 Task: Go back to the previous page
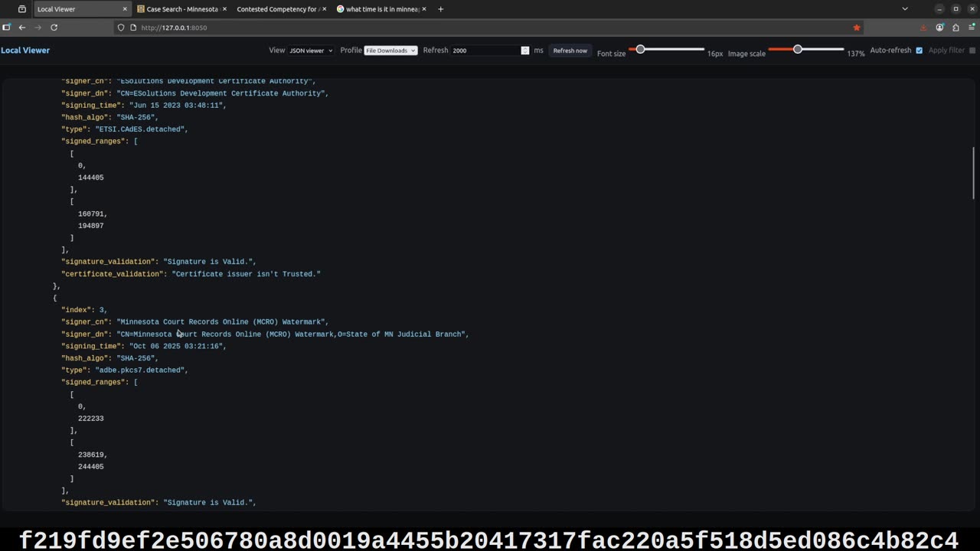tap(21, 28)
